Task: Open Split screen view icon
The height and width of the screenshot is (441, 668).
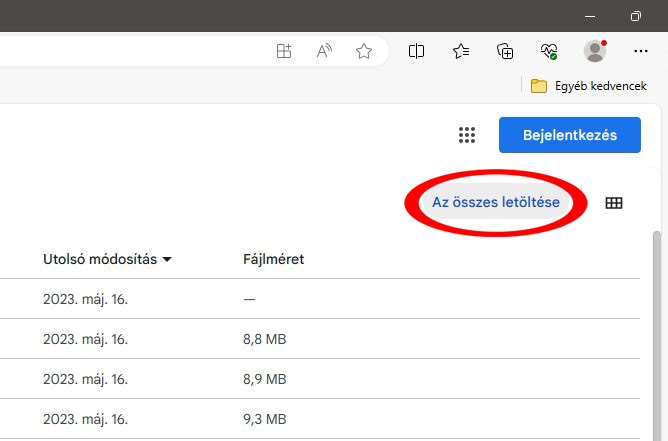Action: click(416, 51)
